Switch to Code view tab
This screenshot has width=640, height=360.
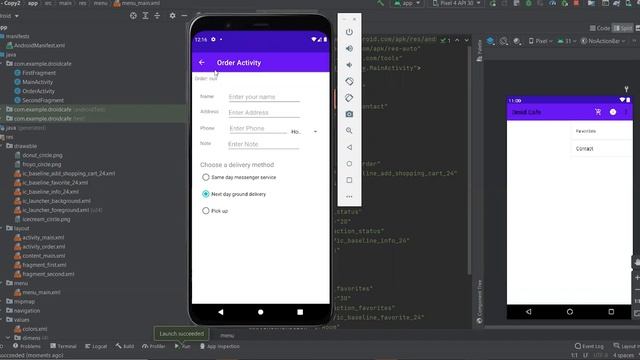tap(600, 28)
